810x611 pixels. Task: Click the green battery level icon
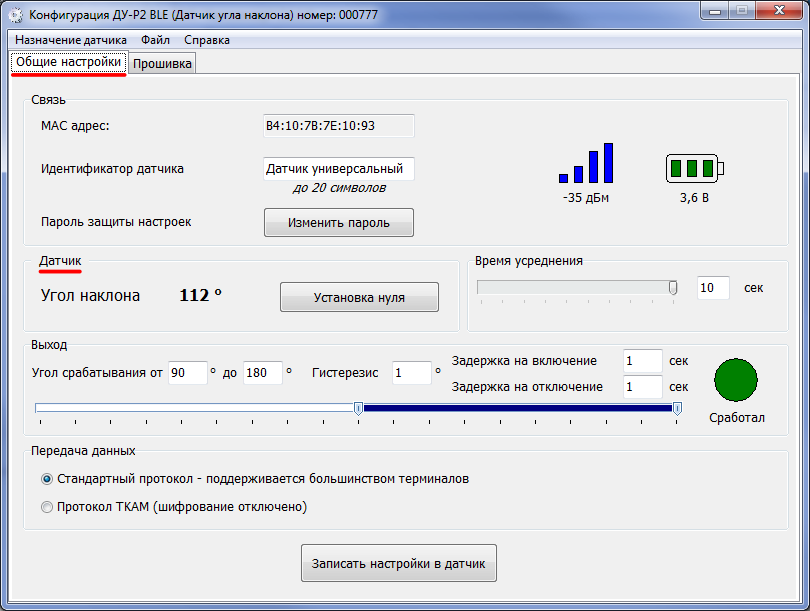pos(695,168)
